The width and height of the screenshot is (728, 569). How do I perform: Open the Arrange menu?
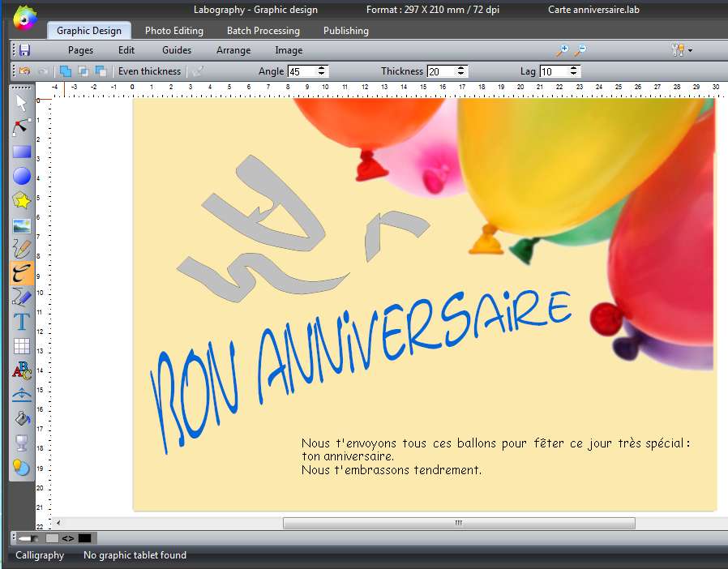[233, 50]
